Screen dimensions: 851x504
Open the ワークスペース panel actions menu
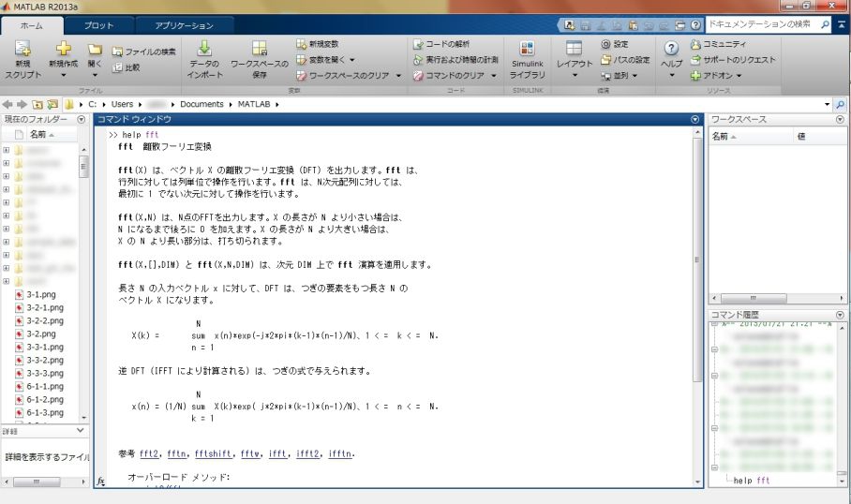[x=840, y=119]
